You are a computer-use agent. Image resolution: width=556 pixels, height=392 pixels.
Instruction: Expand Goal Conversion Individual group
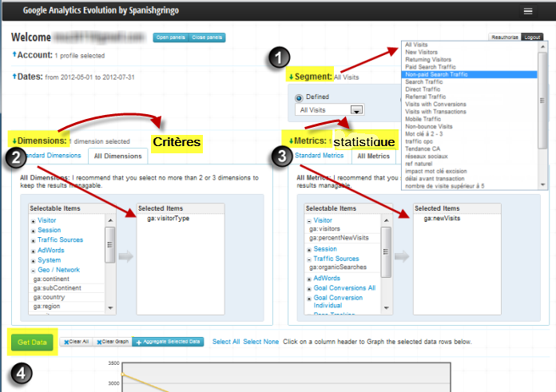(309, 299)
